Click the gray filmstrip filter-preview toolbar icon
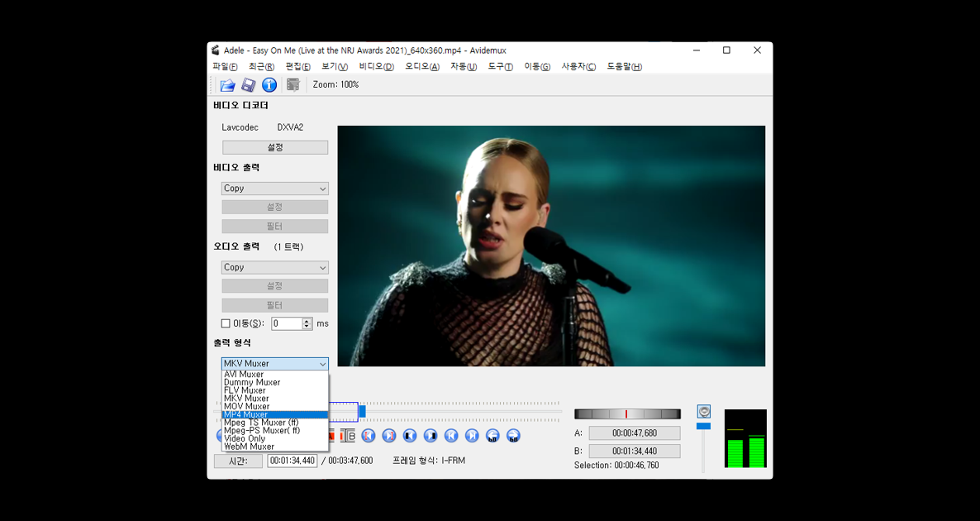 293,85
